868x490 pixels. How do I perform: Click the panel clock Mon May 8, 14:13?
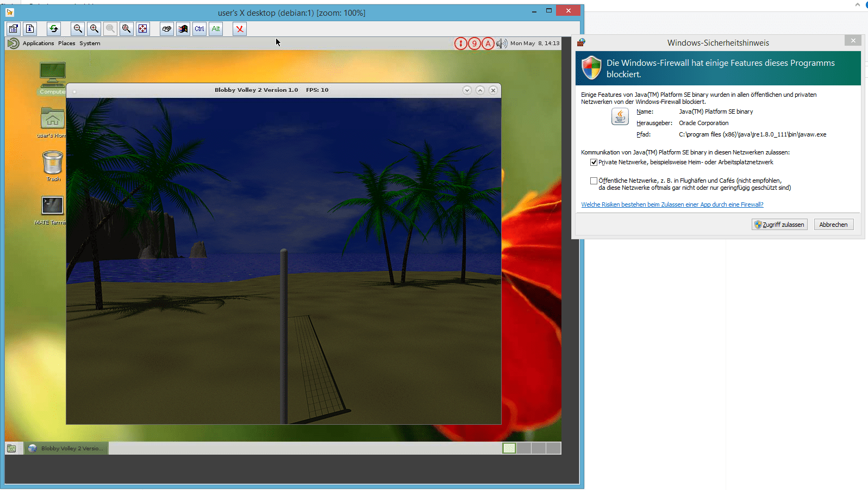tap(535, 44)
